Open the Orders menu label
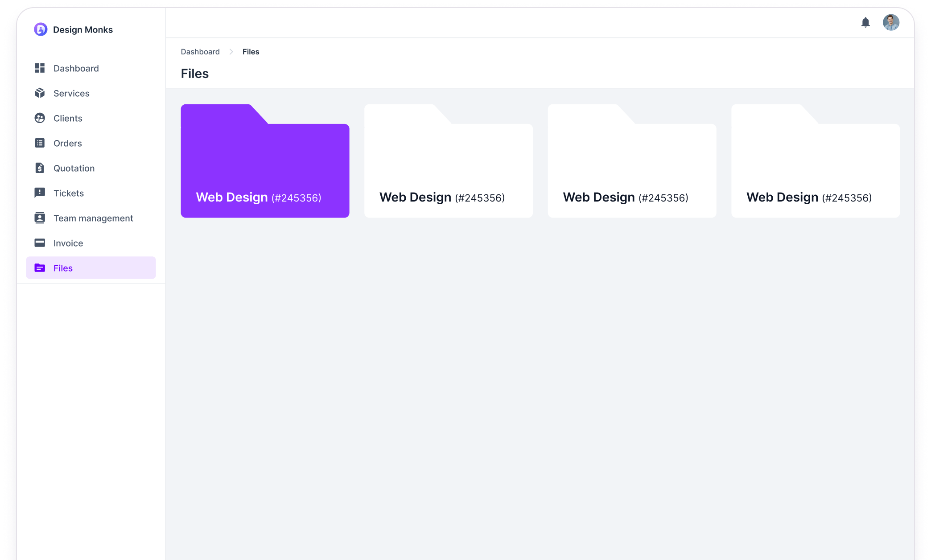The width and height of the screenshot is (931, 560). 68,143
